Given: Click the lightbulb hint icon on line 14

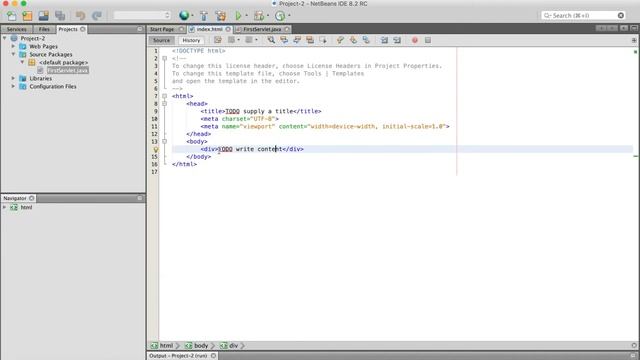Looking at the screenshot, I should [x=156, y=149].
